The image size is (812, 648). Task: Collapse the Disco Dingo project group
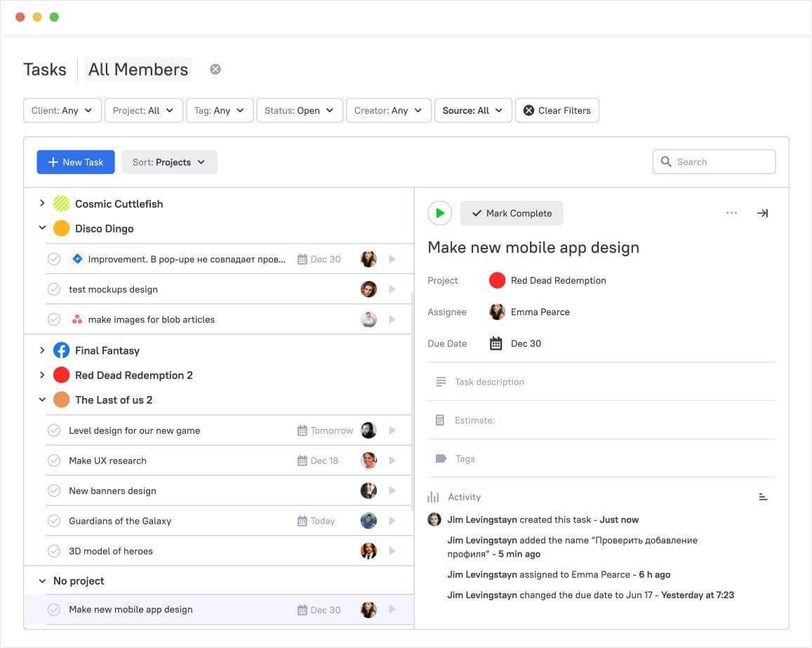pyautogui.click(x=42, y=228)
